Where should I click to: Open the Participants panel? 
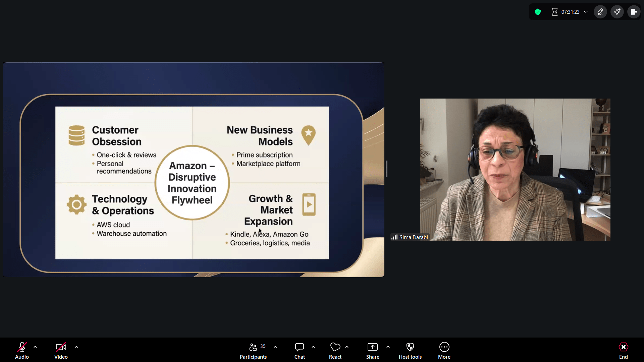coord(253,350)
